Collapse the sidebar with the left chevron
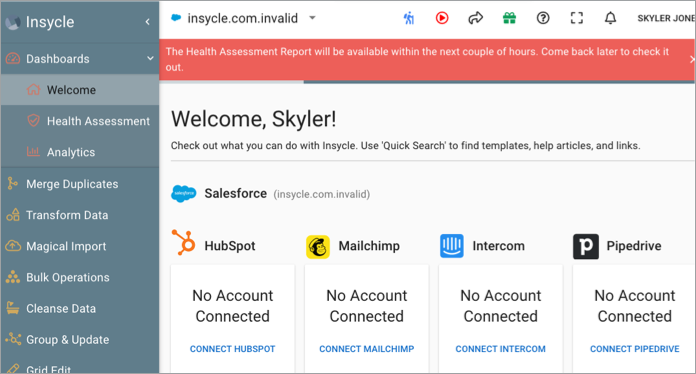 [x=147, y=22]
